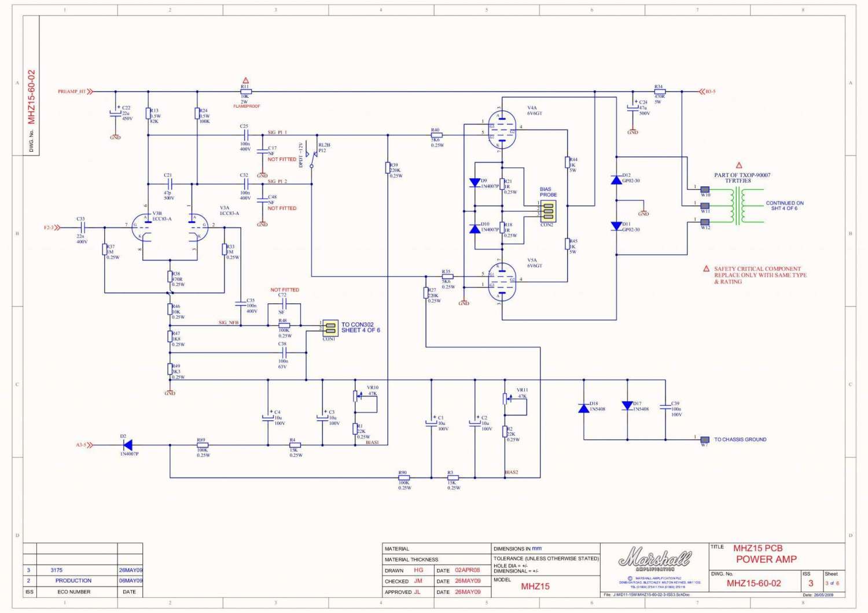The image size is (868, 613).
Task: Click the W10 wire pad
Action: 705,189
